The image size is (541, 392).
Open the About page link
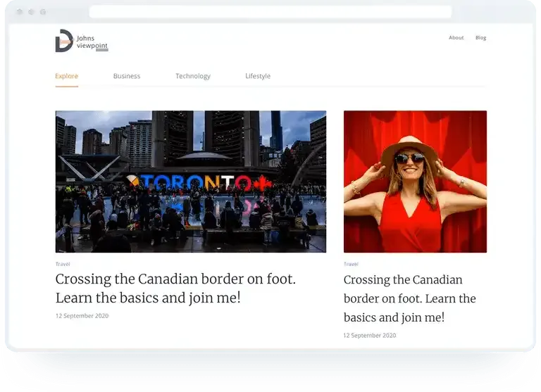coord(456,37)
